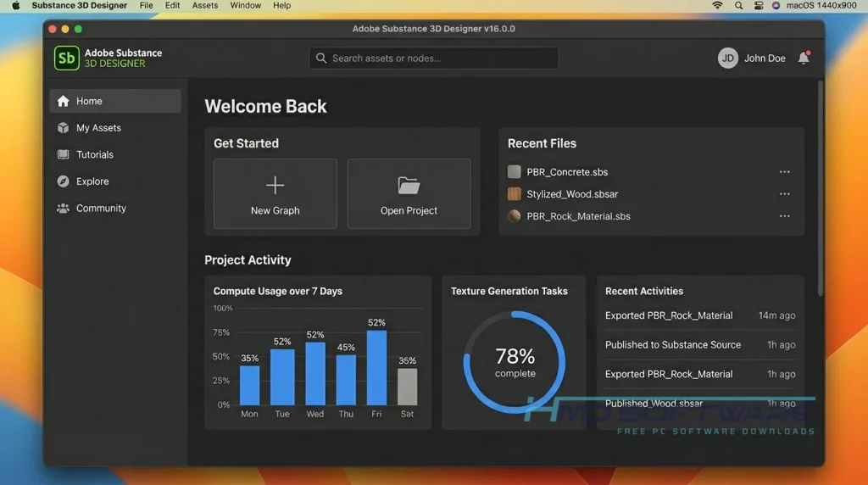Open the Assets menu

point(205,6)
